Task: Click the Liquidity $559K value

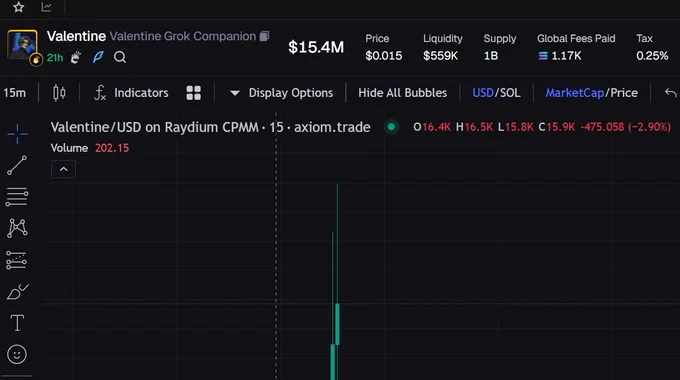Action: (x=440, y=56)
